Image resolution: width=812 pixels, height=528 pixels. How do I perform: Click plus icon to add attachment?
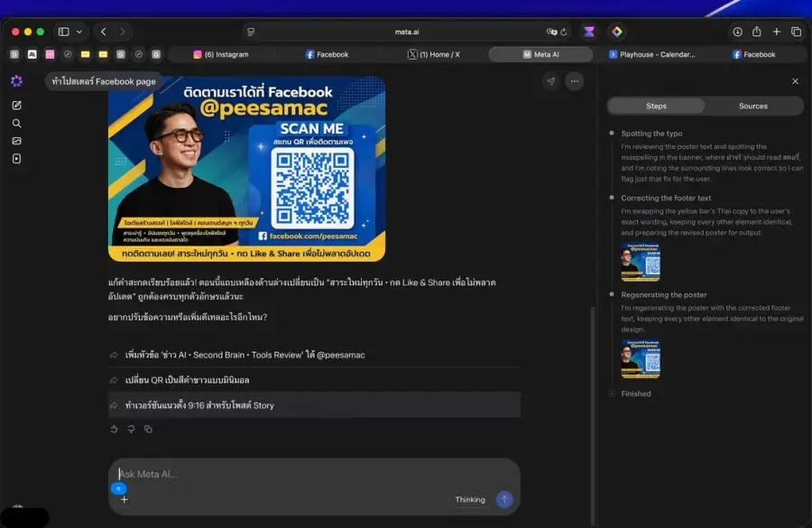pyautogui.click(x=125, y=499)
